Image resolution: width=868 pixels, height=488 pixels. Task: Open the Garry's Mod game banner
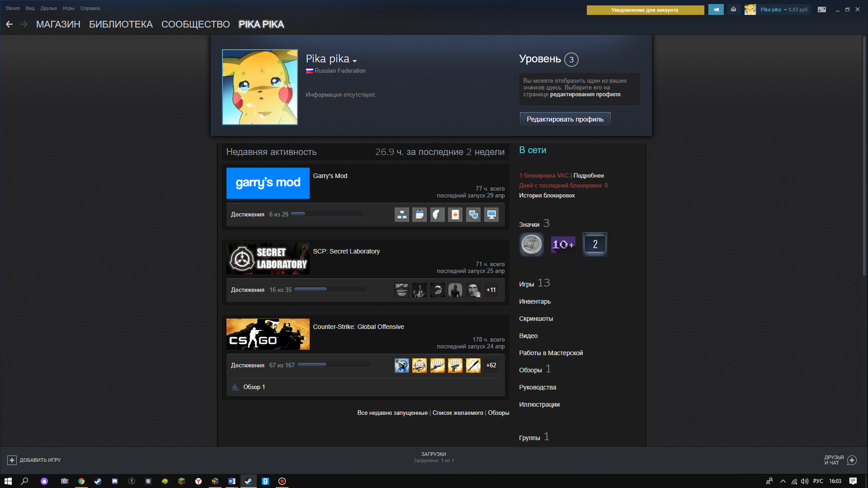268,183
